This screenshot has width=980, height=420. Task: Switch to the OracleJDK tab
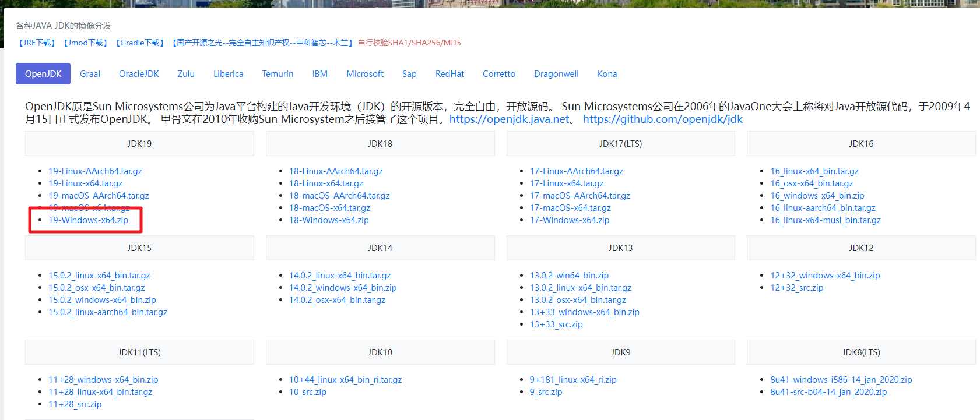coord(139,74)
